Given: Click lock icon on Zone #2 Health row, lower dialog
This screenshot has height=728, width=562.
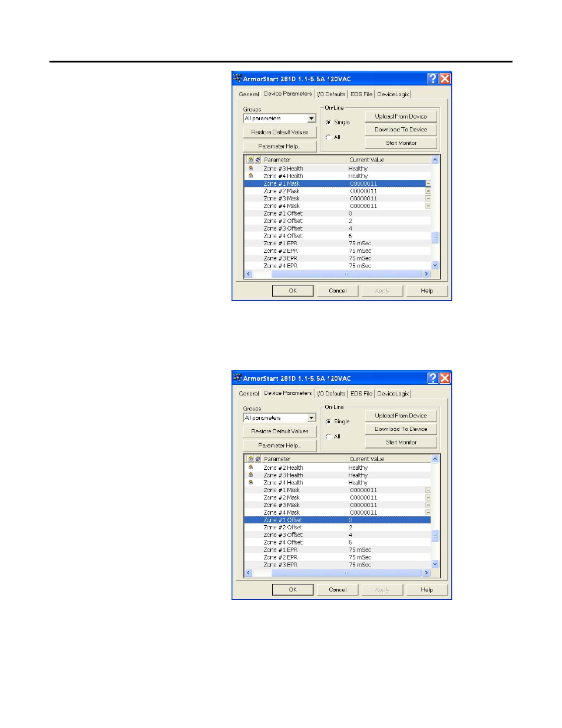Looking at the screenshot, I should [x=250, y=467].
